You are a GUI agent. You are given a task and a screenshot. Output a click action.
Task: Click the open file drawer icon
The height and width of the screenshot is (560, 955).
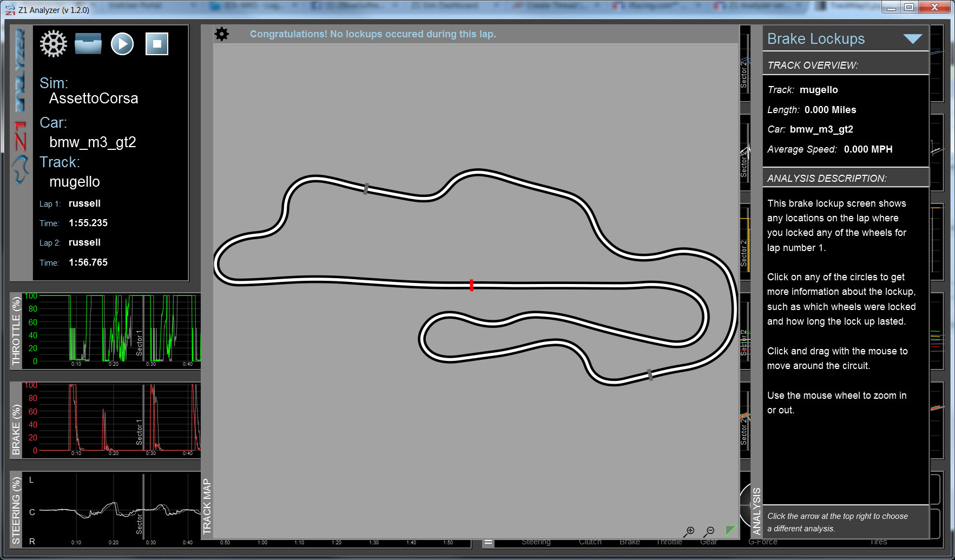[x=88, y=44]
